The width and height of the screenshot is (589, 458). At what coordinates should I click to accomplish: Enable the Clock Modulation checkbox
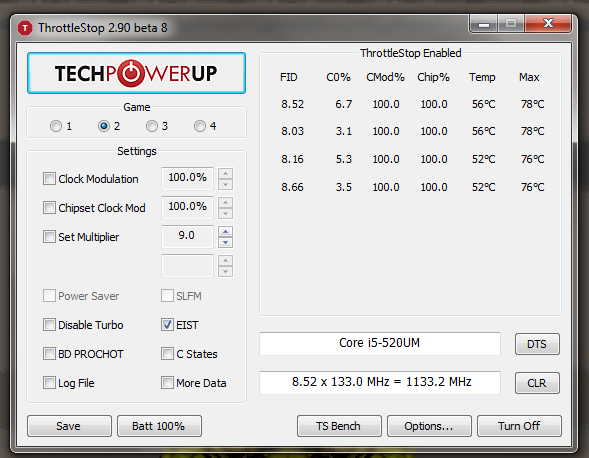(x=49, y=179)
